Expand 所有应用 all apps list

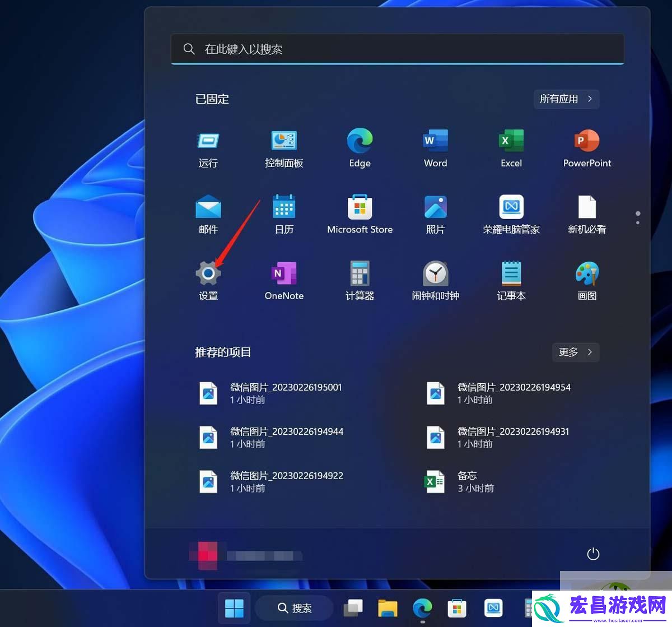[566, 99]
